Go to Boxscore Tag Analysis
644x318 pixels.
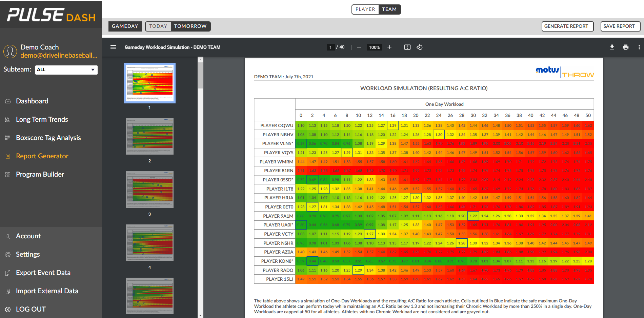click(48, 138)
